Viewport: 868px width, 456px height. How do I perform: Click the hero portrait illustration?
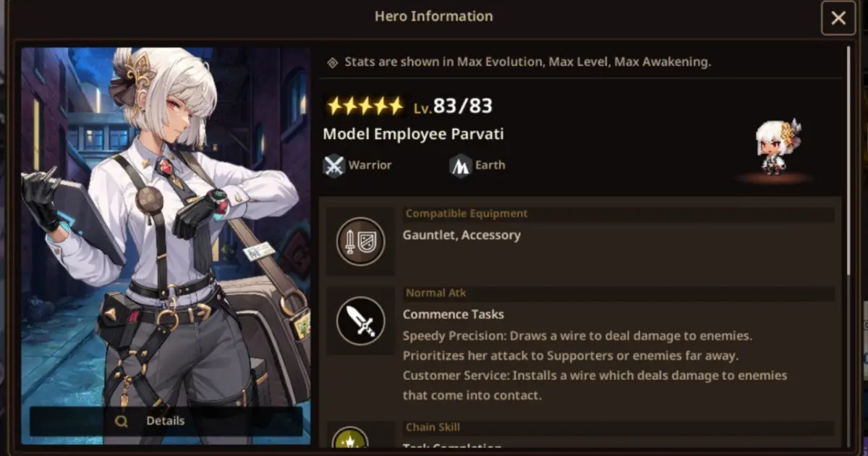(x=166, y=246)
